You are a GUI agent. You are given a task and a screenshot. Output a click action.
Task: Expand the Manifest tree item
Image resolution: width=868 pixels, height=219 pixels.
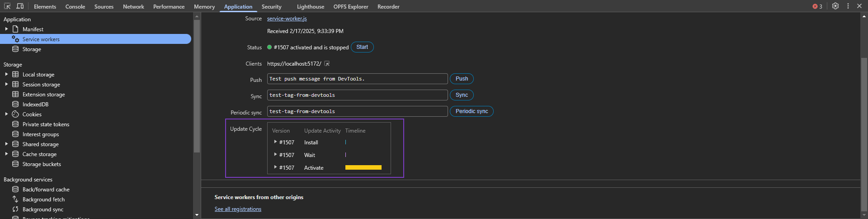(6, 29)
